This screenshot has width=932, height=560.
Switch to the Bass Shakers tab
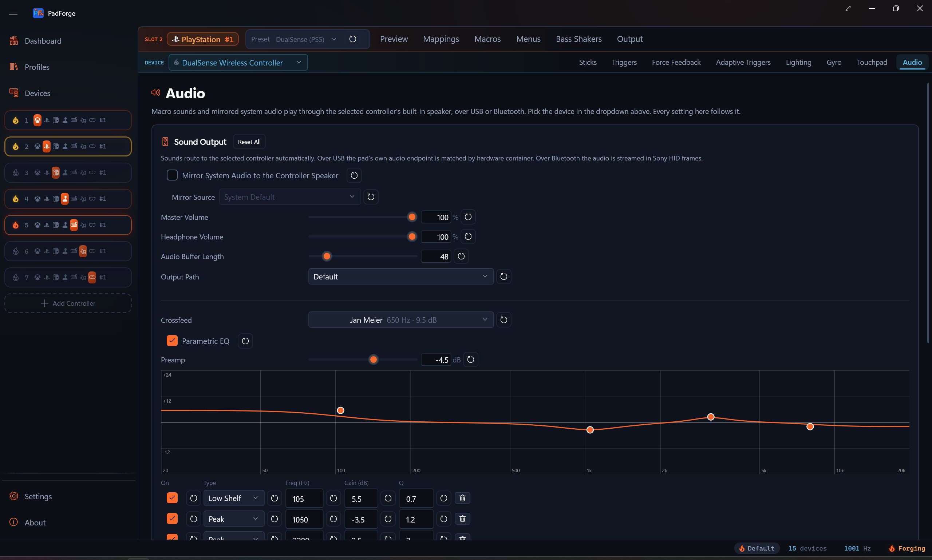579,39
